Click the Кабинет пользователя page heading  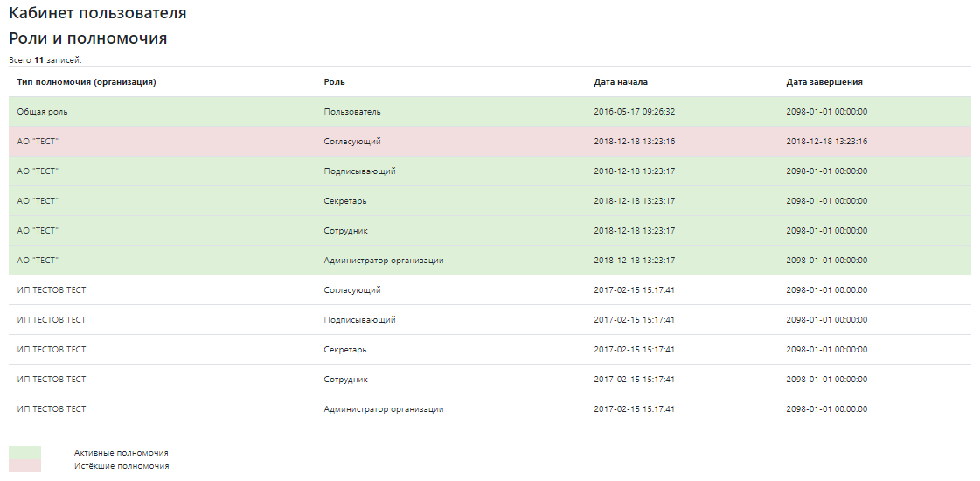(x=97, y=14)
